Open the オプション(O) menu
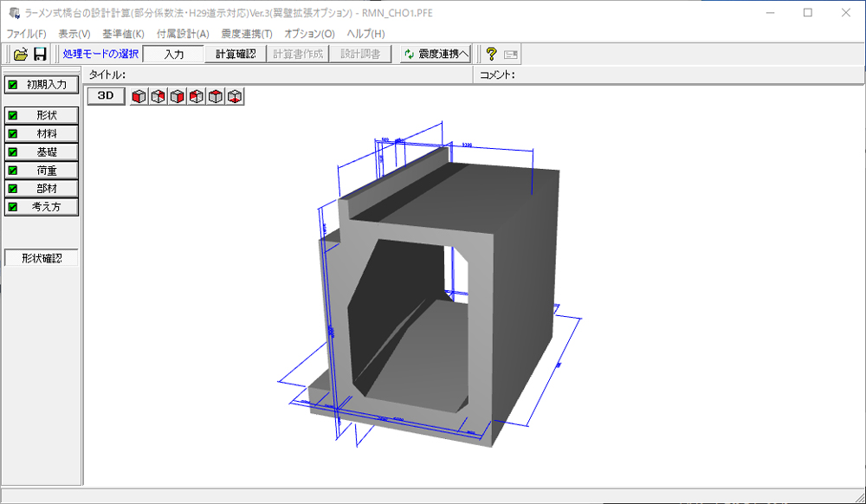This screenshot has width=866, height=504. pyautogui.click(x=309, y=34)
